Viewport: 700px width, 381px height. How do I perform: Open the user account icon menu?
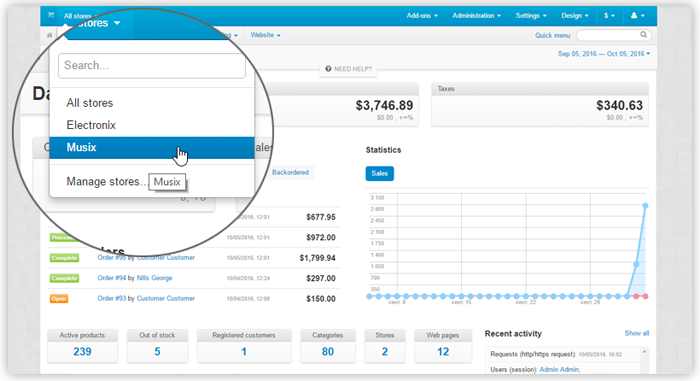click(x=638, y=16)
